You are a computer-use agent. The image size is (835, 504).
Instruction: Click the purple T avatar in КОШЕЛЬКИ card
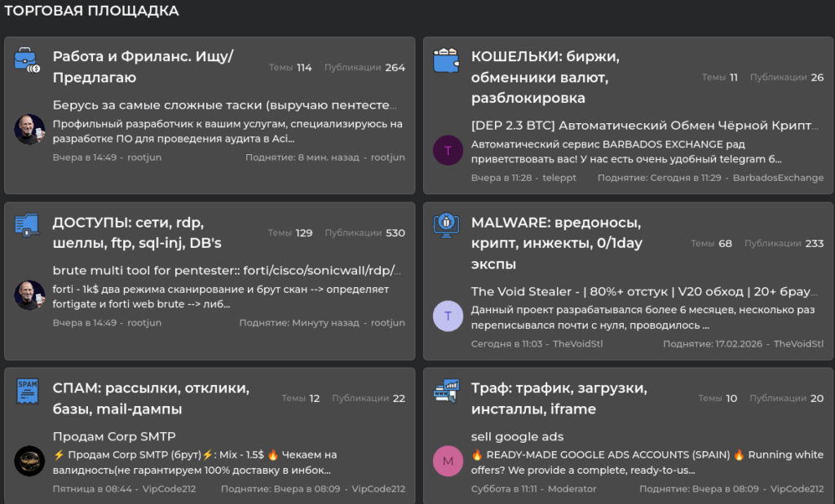tap(448, 150)
